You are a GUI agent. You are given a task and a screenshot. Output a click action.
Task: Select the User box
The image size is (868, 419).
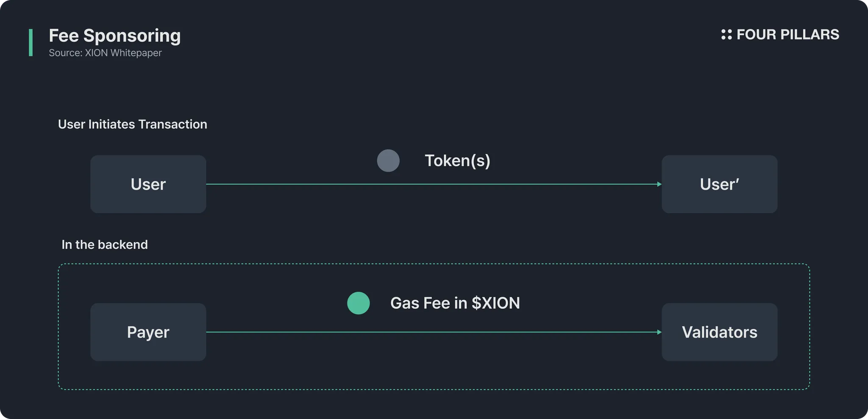(x=148, y=184)
